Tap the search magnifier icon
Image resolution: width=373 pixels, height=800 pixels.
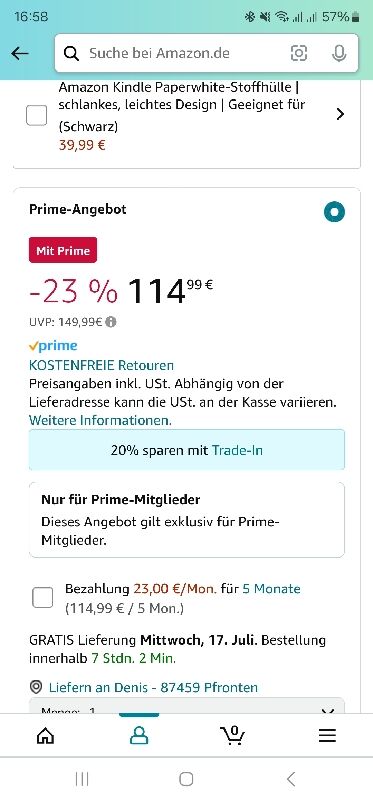(72, 53)
